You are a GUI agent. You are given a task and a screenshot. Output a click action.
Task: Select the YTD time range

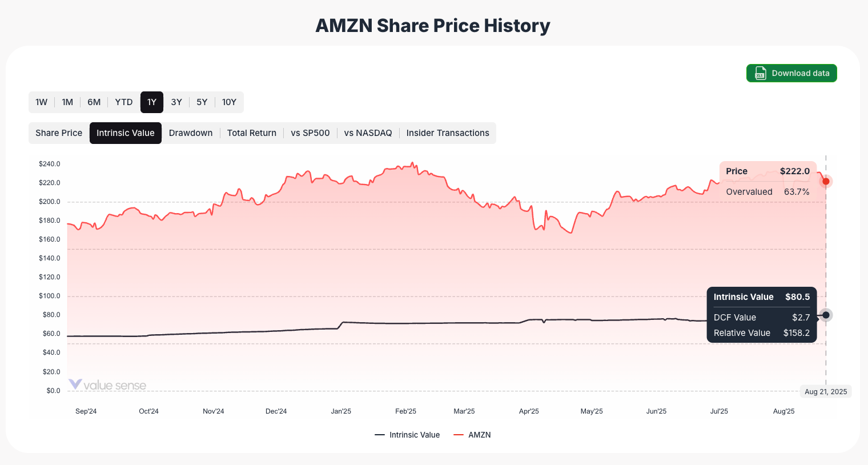coord(123,102)
